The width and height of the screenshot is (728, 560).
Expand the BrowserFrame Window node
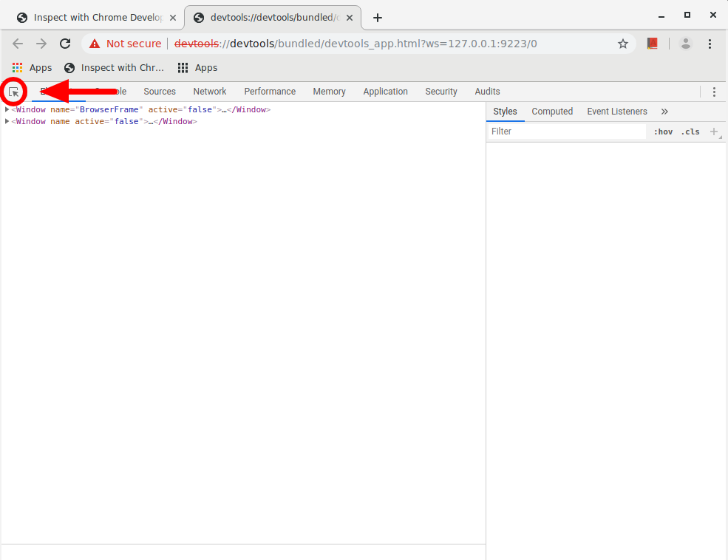click(7, 109)
